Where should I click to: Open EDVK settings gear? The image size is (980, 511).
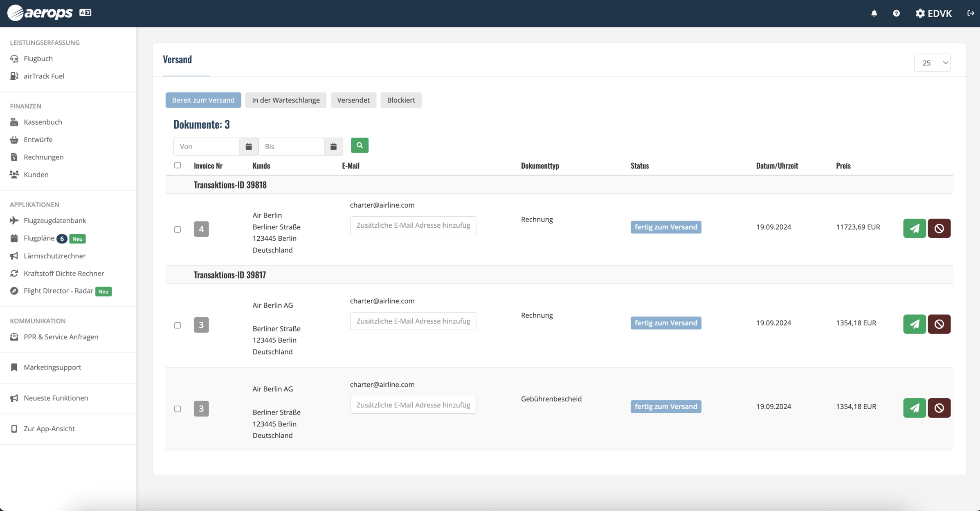pos(933,13)
